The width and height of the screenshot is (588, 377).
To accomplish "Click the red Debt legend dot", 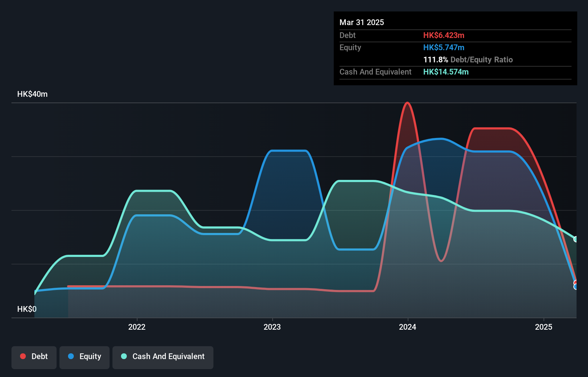I will tap(23, 356).
